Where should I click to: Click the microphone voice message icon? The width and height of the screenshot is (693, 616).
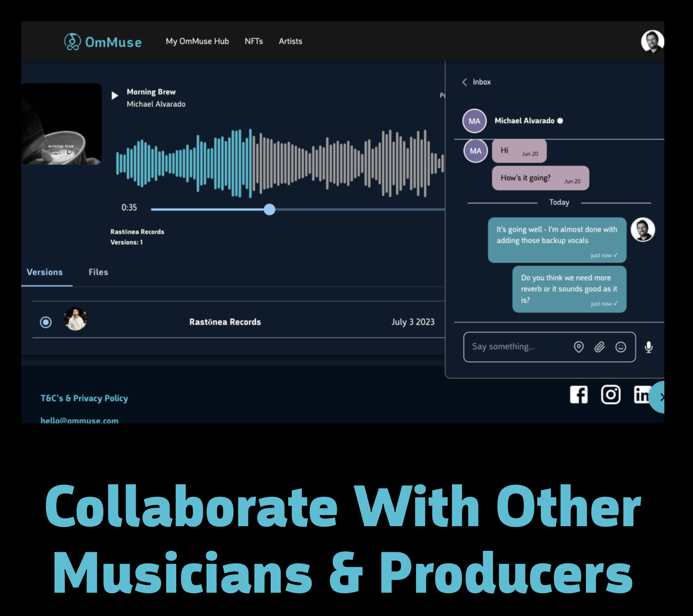(x=649, y=347)
